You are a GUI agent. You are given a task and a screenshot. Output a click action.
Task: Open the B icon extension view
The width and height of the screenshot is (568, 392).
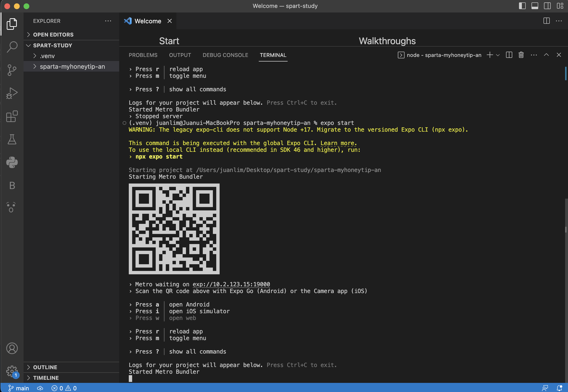[x=12, y=185]
